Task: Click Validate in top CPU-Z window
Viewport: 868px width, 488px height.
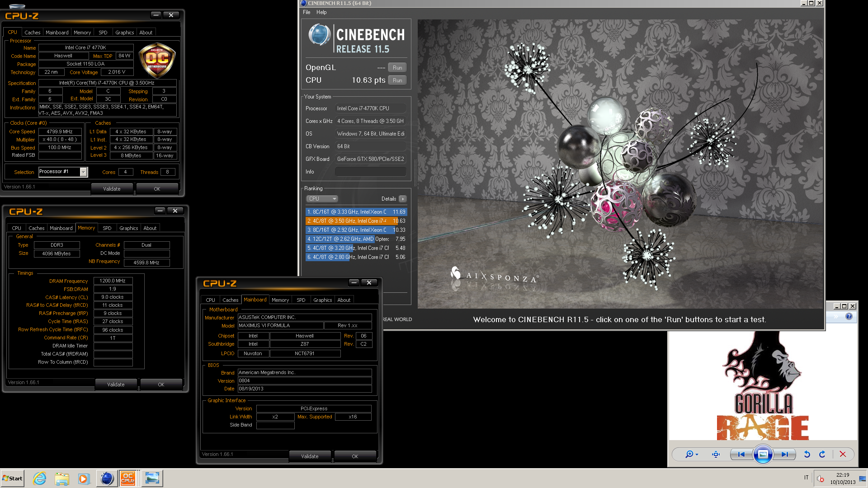Action: [112, 189]
